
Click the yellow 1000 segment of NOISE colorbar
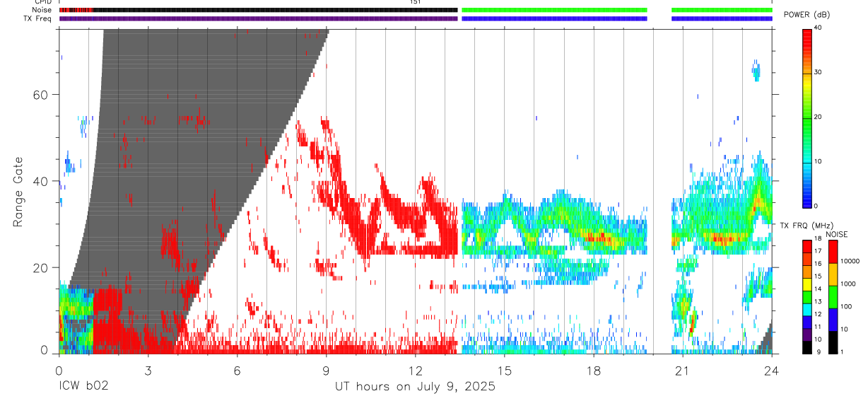point(833,274)
